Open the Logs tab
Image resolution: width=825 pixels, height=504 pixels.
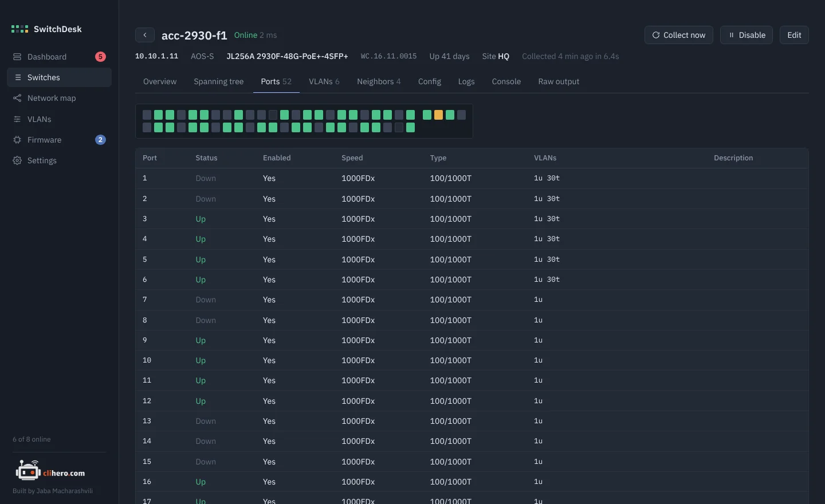tap(466, 81)
